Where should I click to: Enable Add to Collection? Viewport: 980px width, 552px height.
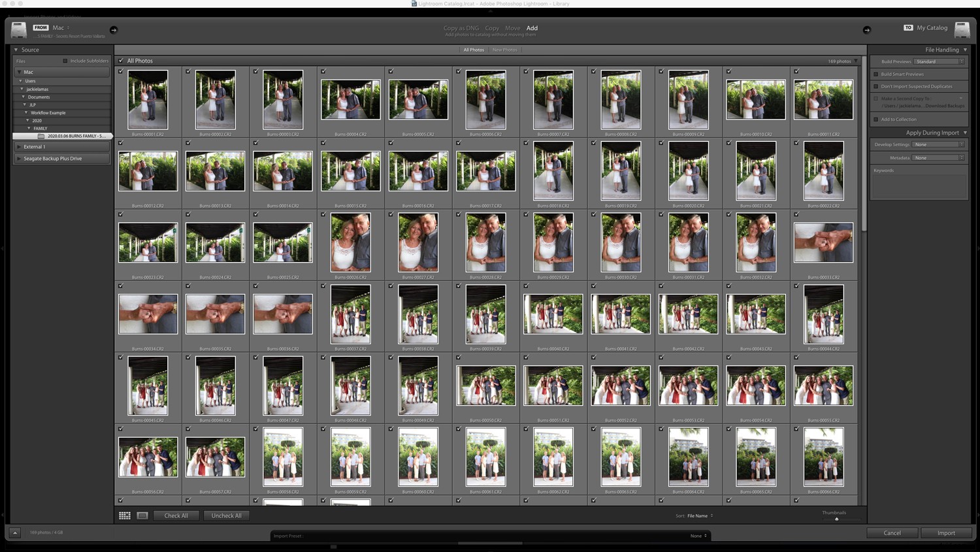pyautogui.click(x=875, y=119)
